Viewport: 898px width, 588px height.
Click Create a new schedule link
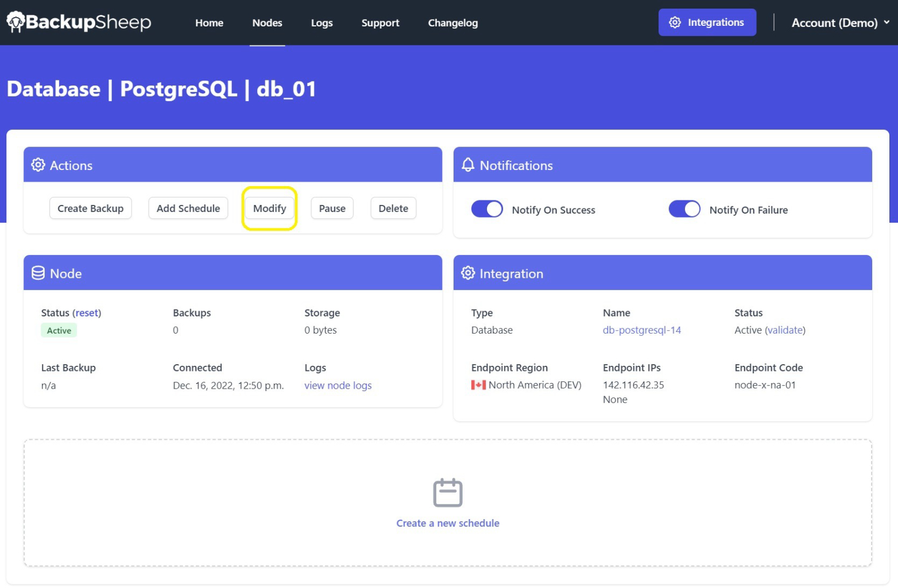tap(448, 523)
